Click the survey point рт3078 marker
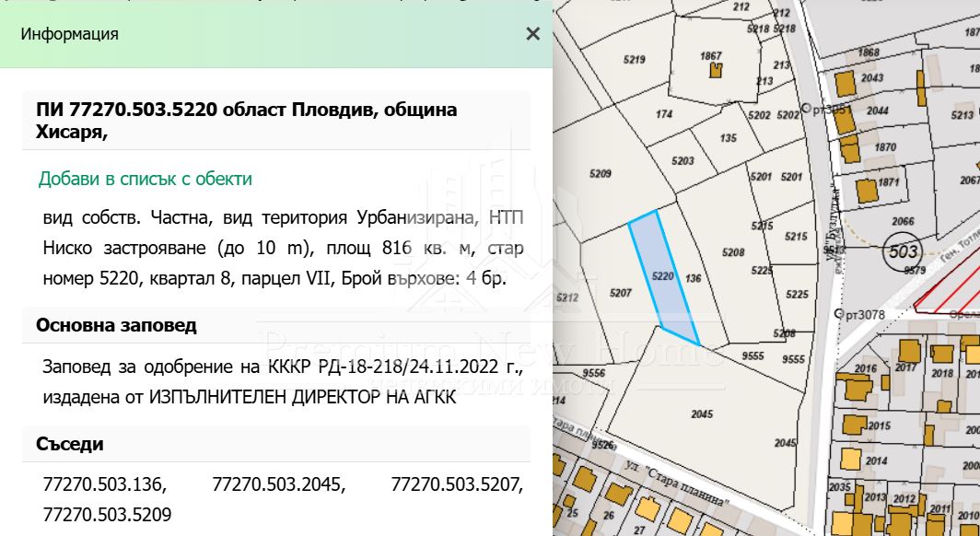 (x=837, y=315)
